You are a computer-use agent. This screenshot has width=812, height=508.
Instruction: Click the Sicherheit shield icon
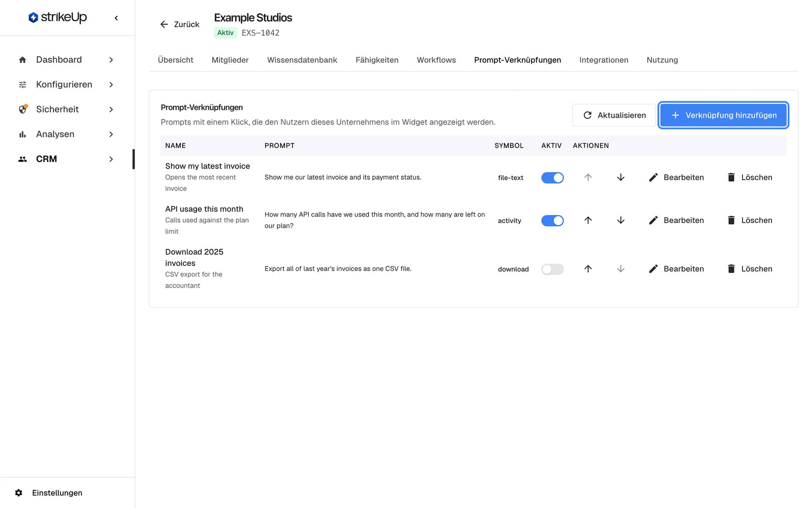(23, 109)
